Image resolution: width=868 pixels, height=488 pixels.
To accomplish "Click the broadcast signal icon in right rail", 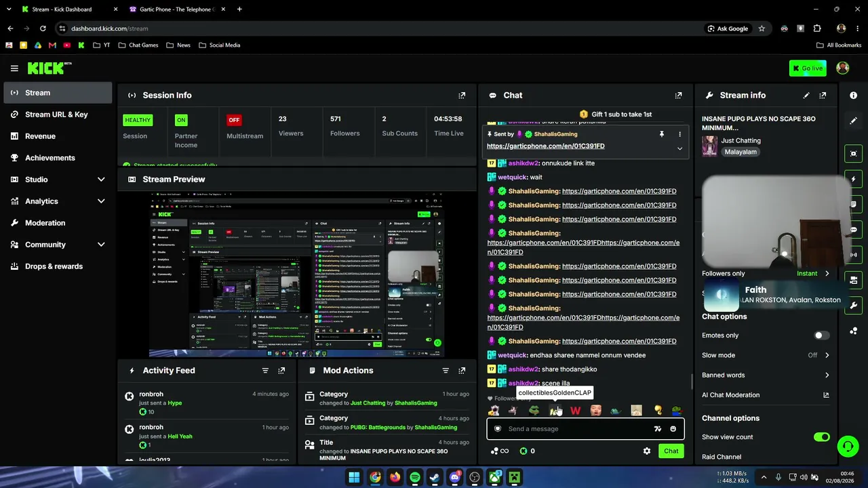I will coord(853,255).
